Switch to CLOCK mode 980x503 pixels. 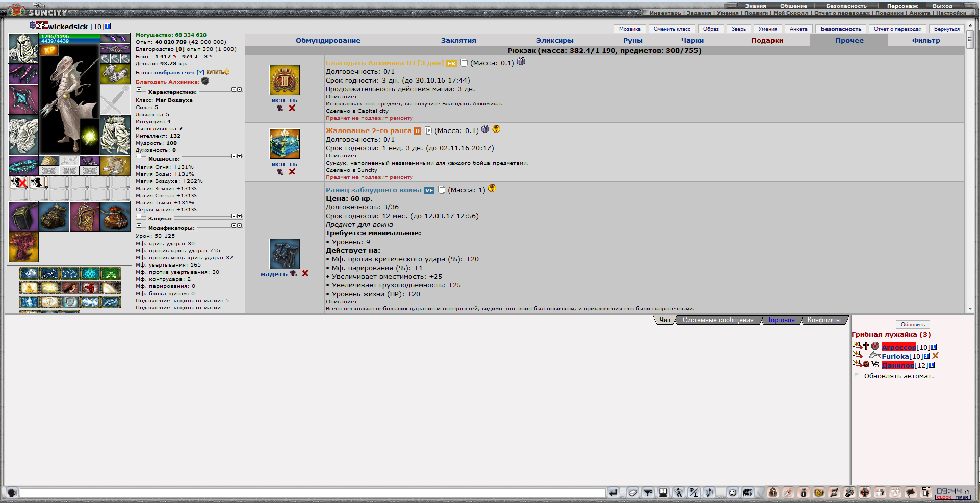click(x=944, y=497)
